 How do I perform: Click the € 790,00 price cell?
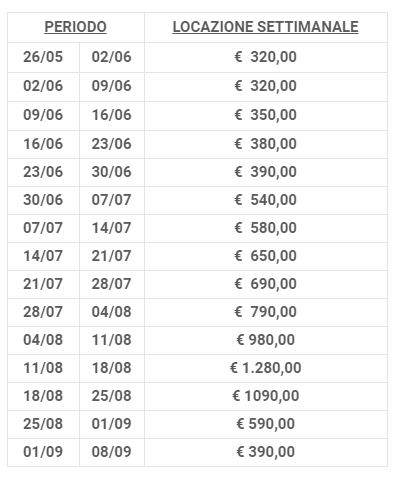(x=265, y=312)
